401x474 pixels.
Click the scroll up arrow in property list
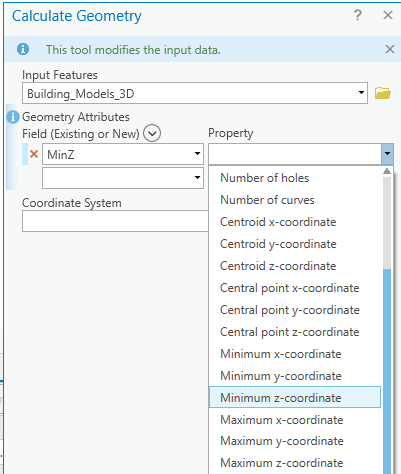tap(387, 171)
